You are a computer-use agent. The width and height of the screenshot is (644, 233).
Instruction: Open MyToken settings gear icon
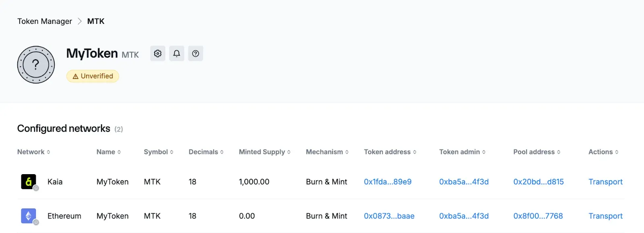(x=158, y=54)
